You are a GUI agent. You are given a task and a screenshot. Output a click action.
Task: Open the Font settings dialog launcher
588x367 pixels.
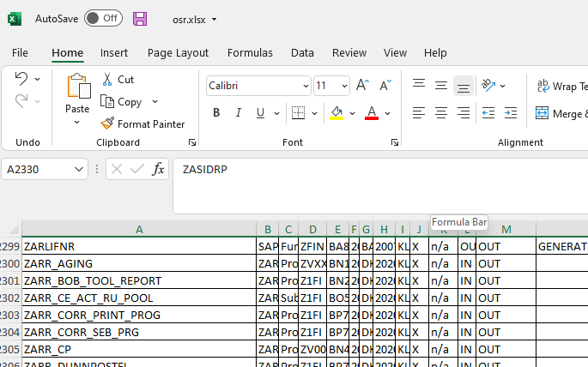pos(395,142)
